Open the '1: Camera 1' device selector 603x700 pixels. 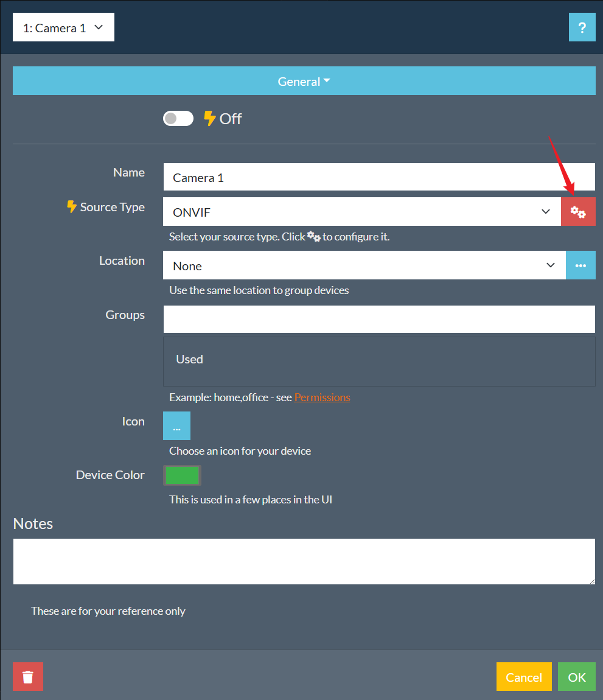coord(63,28)
